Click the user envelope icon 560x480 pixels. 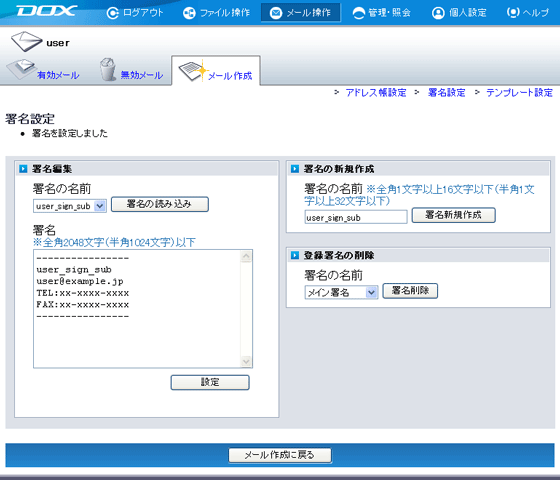coord(26,41)
